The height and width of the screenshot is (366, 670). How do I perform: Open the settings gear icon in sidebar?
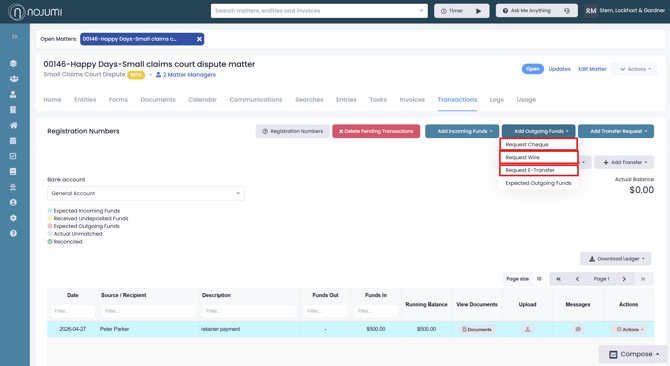pos(13,218)
